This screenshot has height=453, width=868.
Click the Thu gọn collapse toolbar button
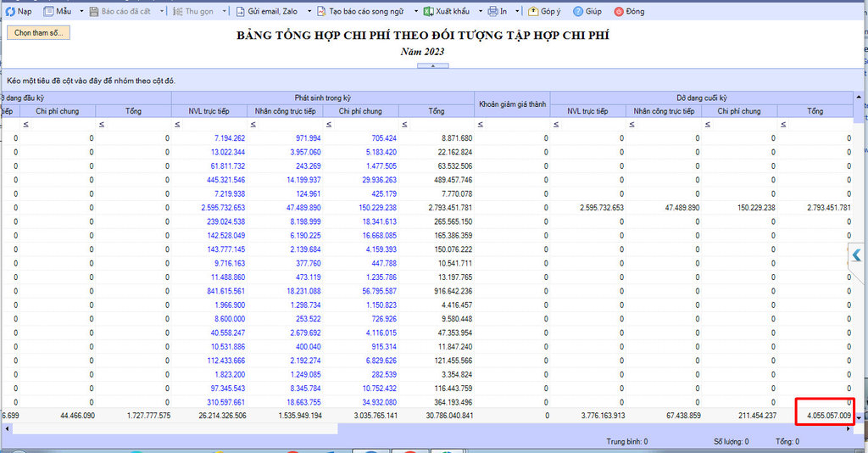[x=192, y=11]
